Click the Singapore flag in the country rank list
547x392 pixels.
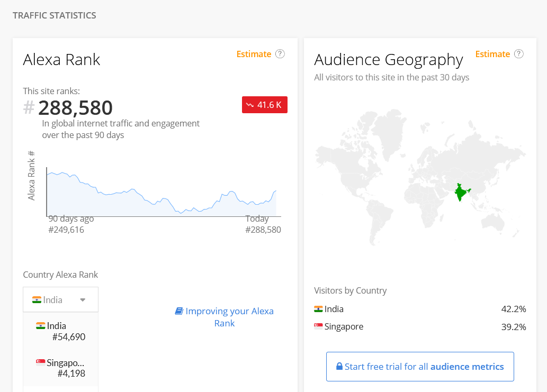[40, 362]
